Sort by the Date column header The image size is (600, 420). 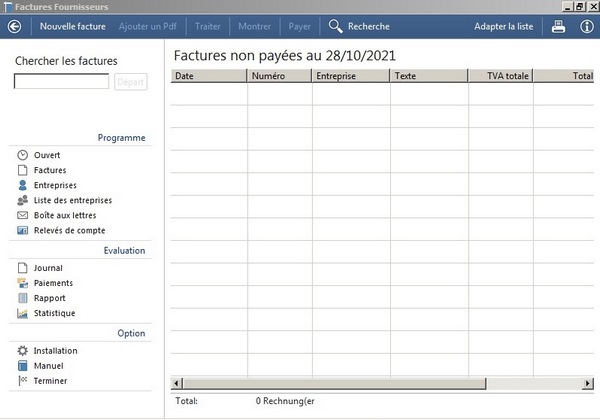pyautogui.click(x=209, y=76)
